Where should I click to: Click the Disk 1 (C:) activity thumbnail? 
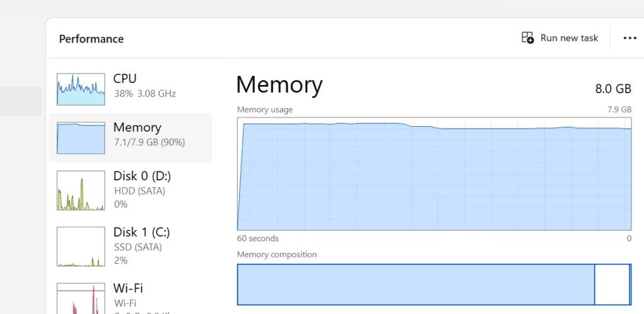coord(80,246)
